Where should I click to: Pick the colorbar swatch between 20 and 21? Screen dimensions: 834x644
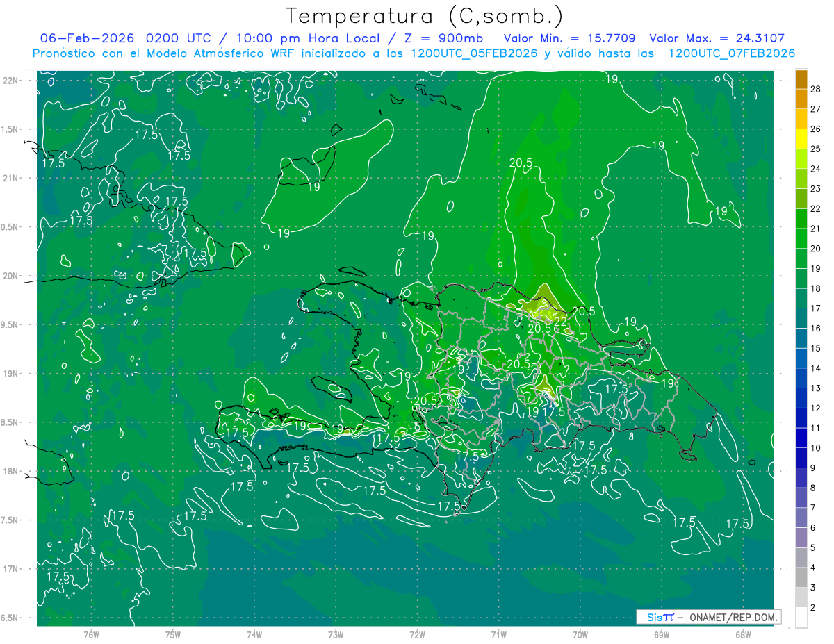801,238
